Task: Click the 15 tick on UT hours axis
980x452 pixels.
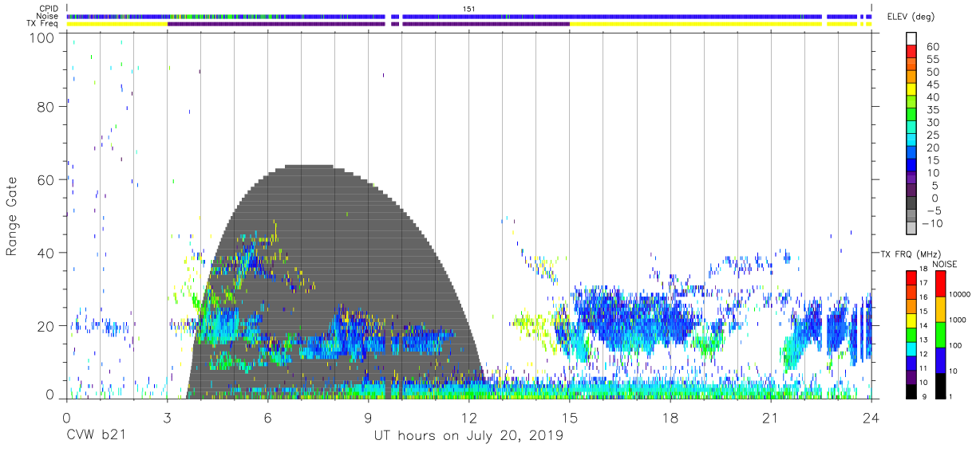Action: [570, 418]
